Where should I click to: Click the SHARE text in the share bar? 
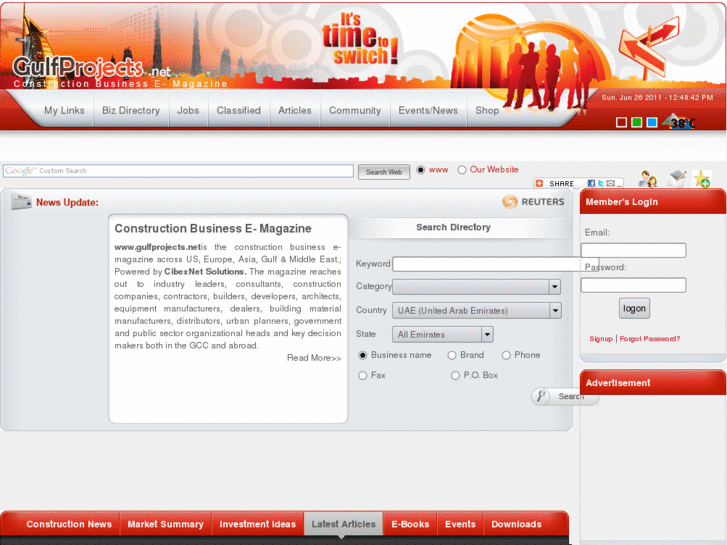click(561, 184)
